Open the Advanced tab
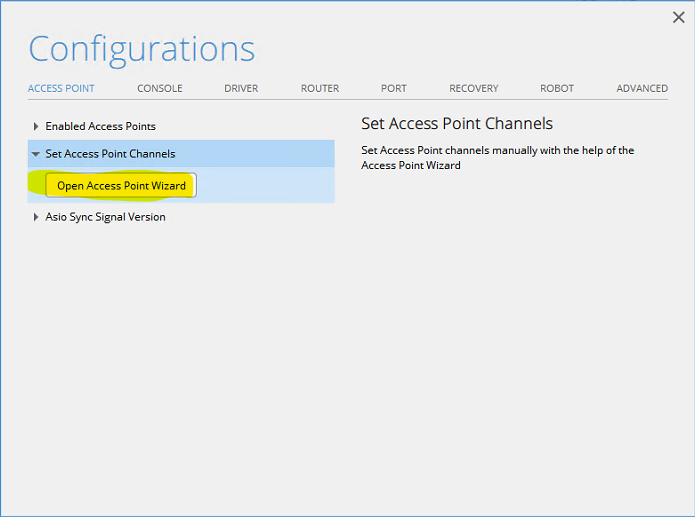This screenshot has height=517, width=695. pos(642,88)
